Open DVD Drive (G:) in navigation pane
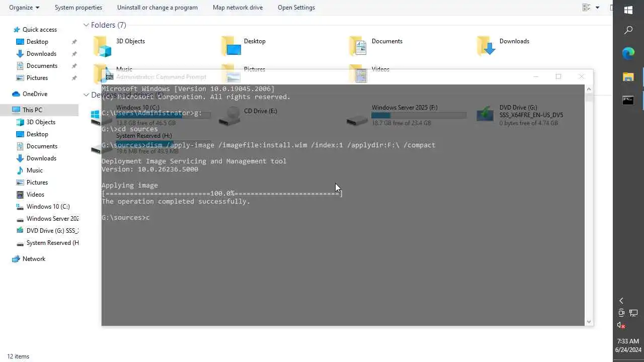 (52, 231)
